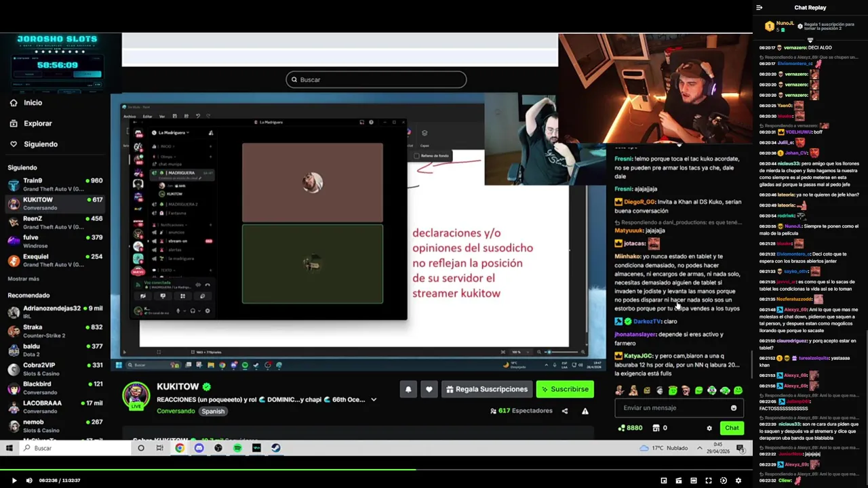This screenshot has width=868, height=488.
Task: Open Spotify from taskbar
Action: point(237,448)
